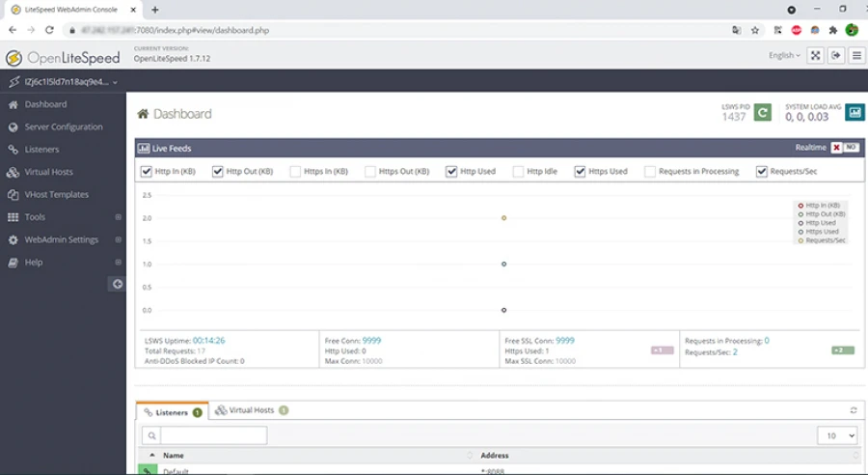The height and width of the screenshot is (475, 868).
Task: Uncheck the Https Used checkbox
Action: [x=580, y=172]
